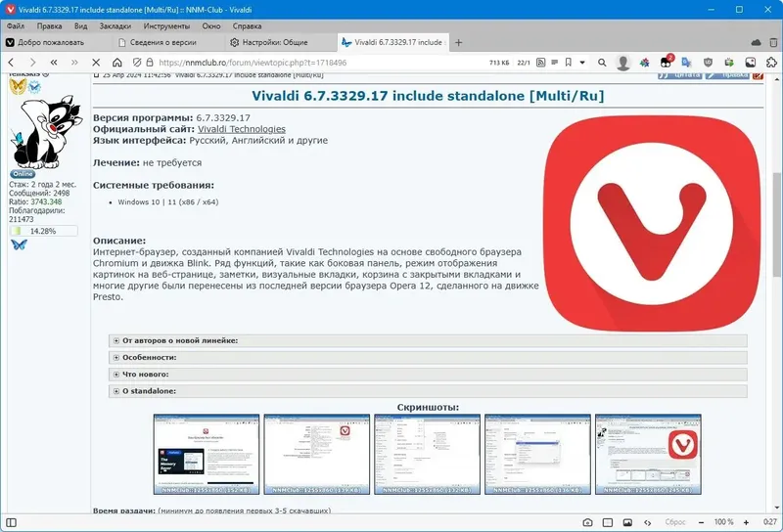Image resolution: width=783 pixels, height=532 pixels.
Task: Open a new tab with plus button
Action: pyautogui.click(x=458, y=42)
